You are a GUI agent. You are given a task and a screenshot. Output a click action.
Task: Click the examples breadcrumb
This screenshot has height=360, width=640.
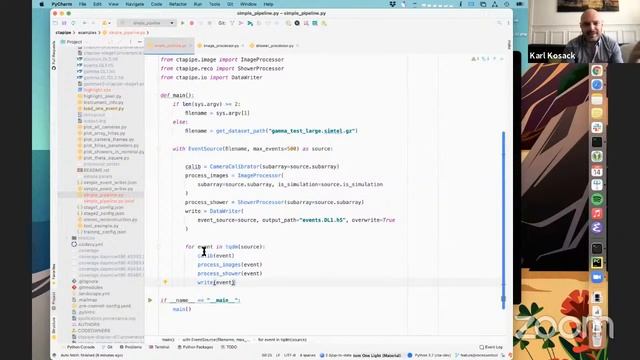click(87, 33)
